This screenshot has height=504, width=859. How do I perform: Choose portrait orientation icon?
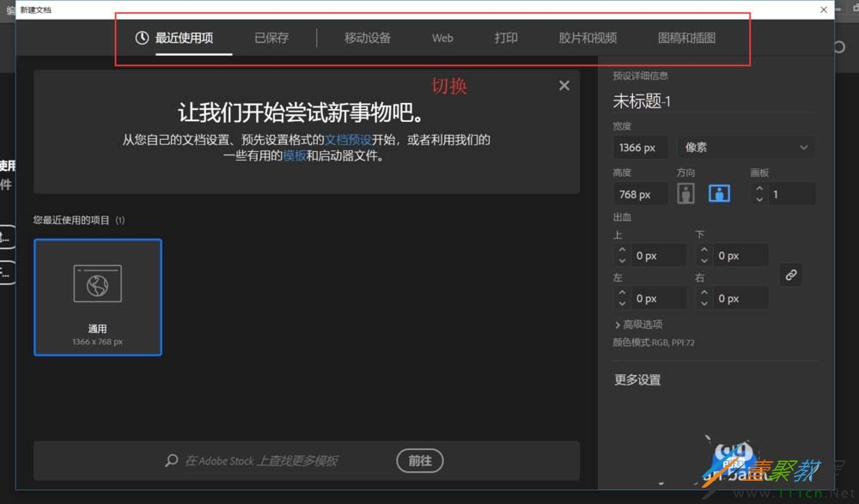(x=685, y=193)
